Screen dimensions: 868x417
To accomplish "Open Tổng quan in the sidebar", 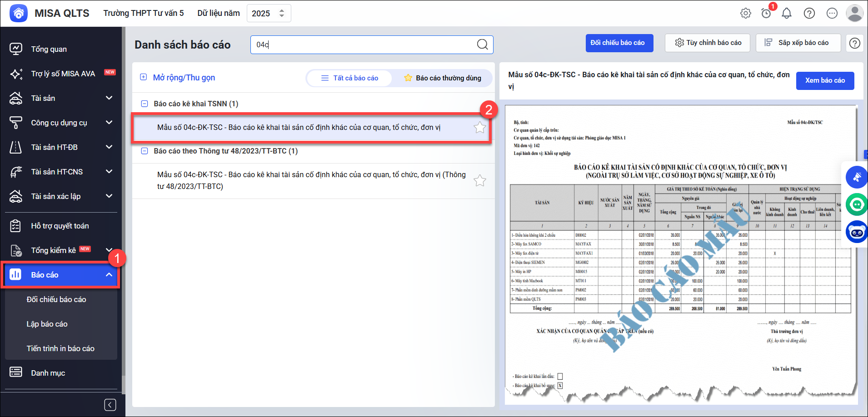I will pos(49,49).
